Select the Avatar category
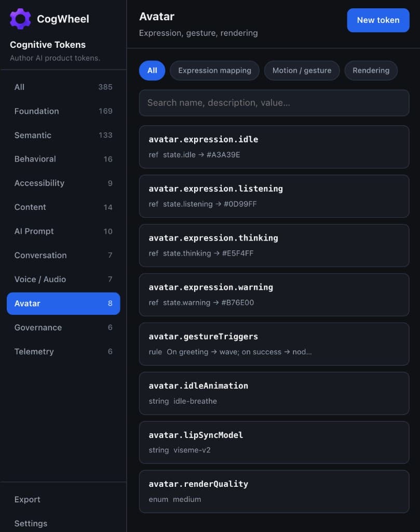 coord(63,303)
